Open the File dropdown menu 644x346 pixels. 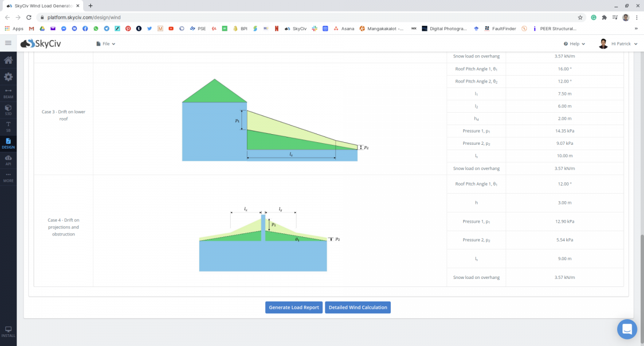(106, 43)
